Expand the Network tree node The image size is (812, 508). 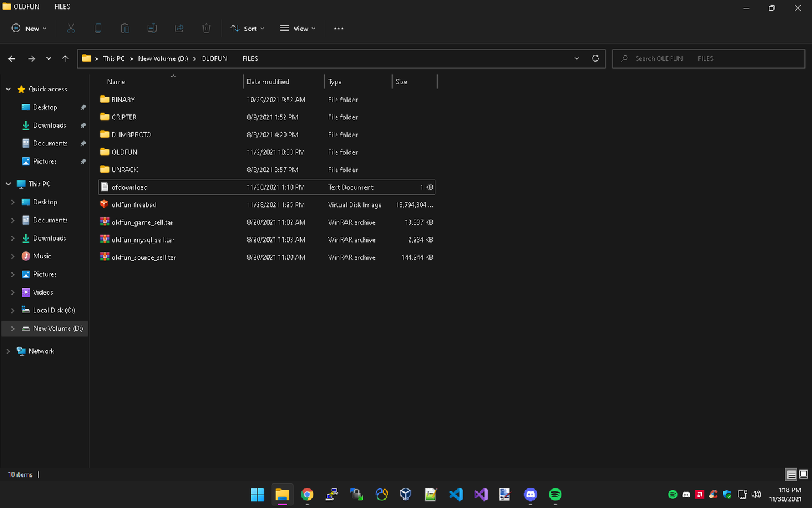pyautogui.click(x=8, y=351)
